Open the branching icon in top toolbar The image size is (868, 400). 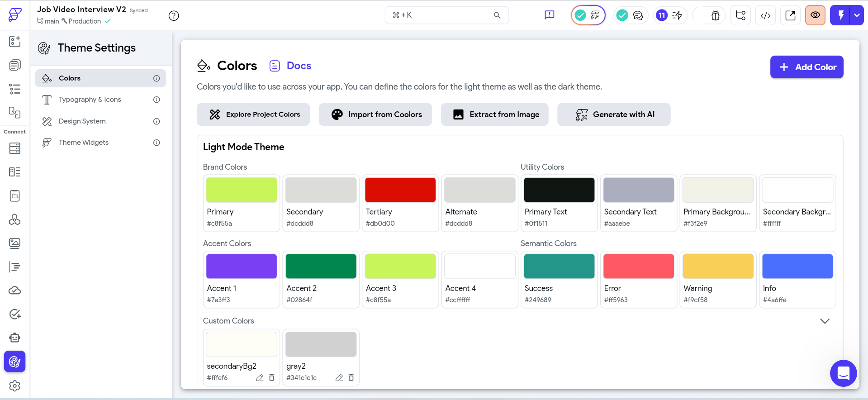[x=740, y=15]
